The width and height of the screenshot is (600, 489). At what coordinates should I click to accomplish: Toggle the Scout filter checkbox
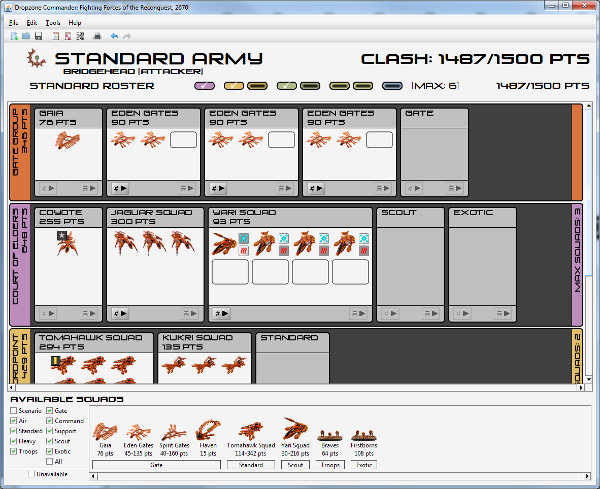50,441
